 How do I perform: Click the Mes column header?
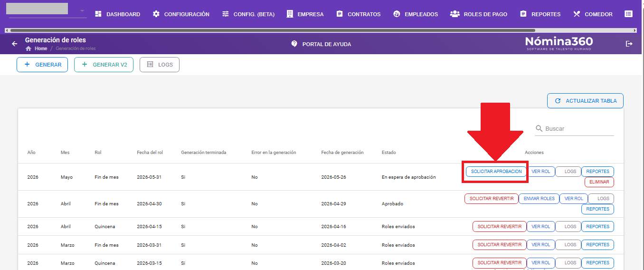coord(65,153)
